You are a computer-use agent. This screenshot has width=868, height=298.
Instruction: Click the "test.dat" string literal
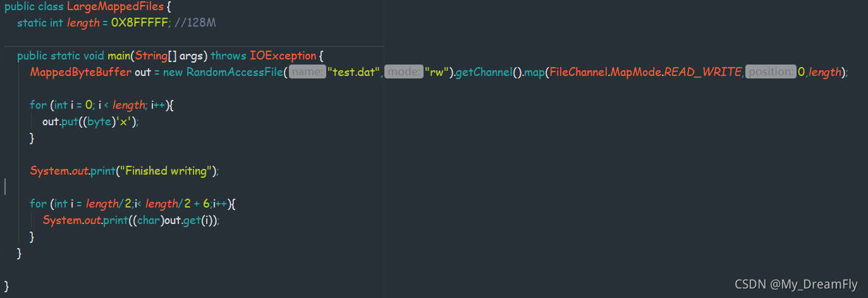point(353,72)
